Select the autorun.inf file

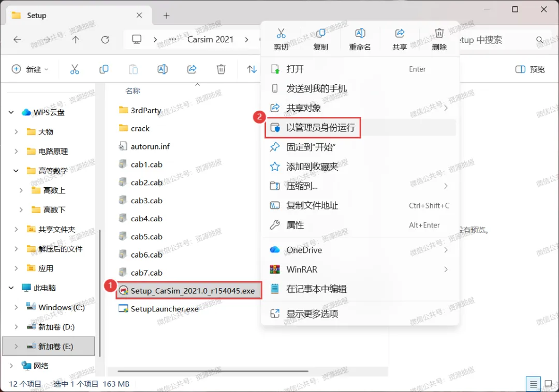144,146
